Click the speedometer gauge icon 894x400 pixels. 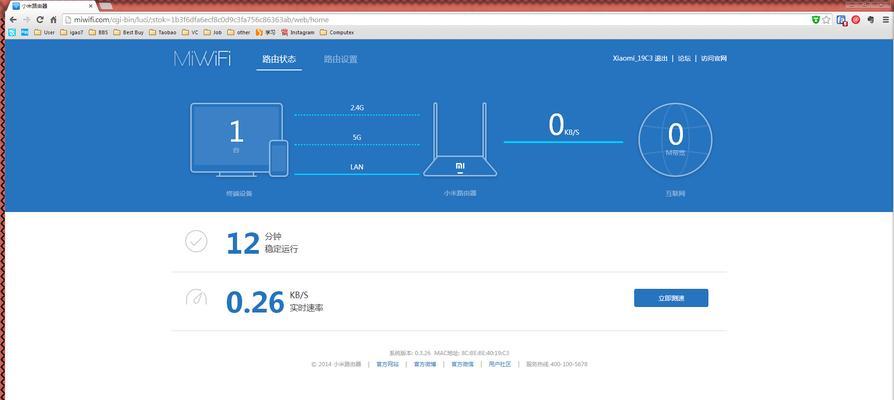pyautogui.click(x=196, y=297)
